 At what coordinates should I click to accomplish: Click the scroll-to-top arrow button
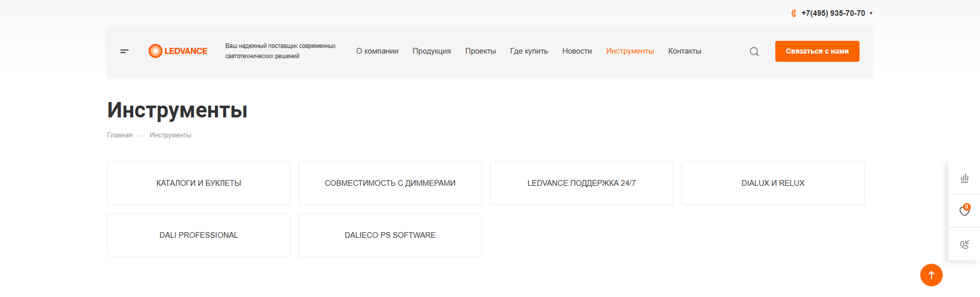coord(931,275)
